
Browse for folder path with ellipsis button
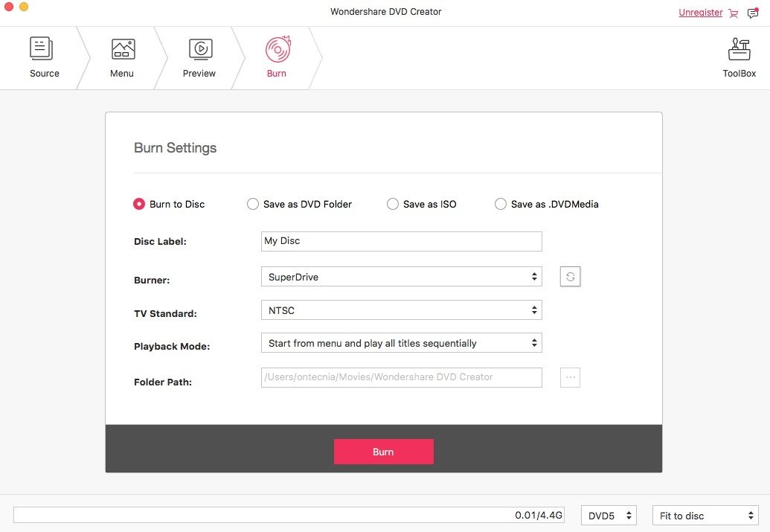570,377
